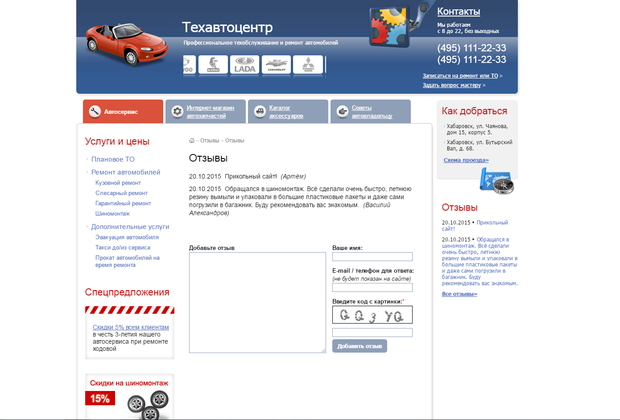Open Дополнительные услуги in services menu
Screen dimensions: 620x420
click(x=130, y=227)
